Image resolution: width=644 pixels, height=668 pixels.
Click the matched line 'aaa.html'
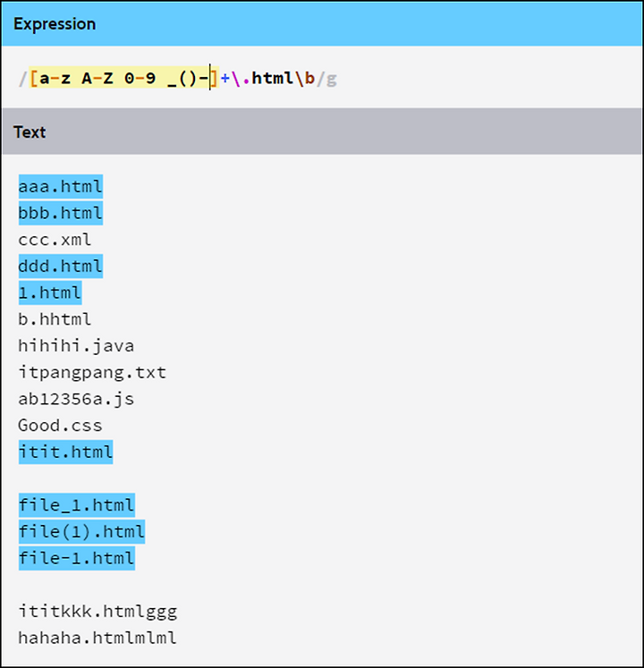point(61,187)
